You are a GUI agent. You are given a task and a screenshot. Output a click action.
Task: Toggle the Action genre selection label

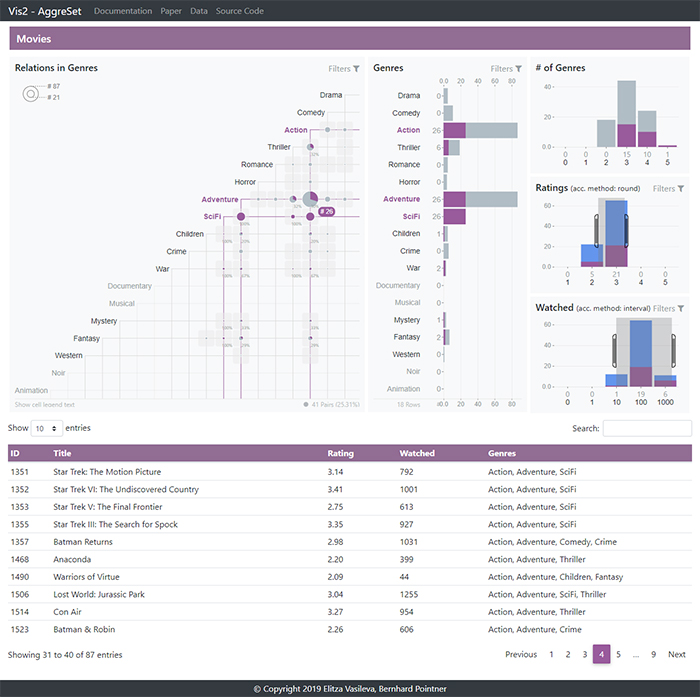click(x=296, y=130)
